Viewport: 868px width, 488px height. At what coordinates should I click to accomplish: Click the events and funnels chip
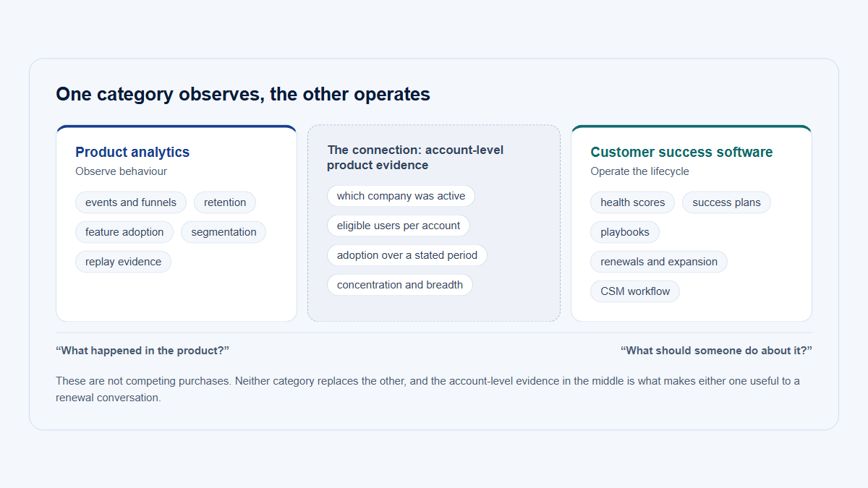coord(131,202)
